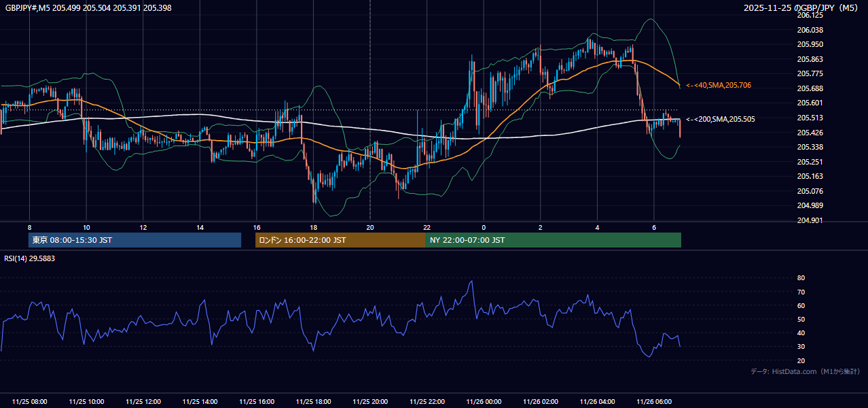This screenshot has height=408, width=868.
Task: Click price axis value 205.338
Action: [810, 147]
